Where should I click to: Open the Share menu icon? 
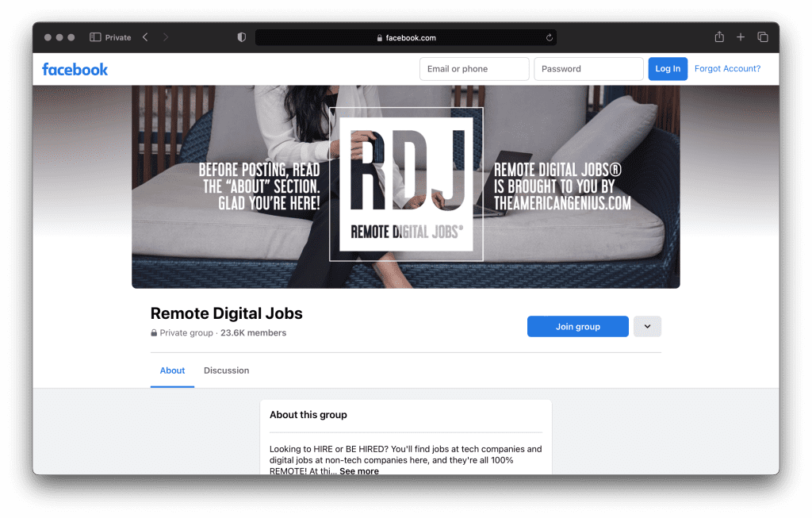coord(718,36)
